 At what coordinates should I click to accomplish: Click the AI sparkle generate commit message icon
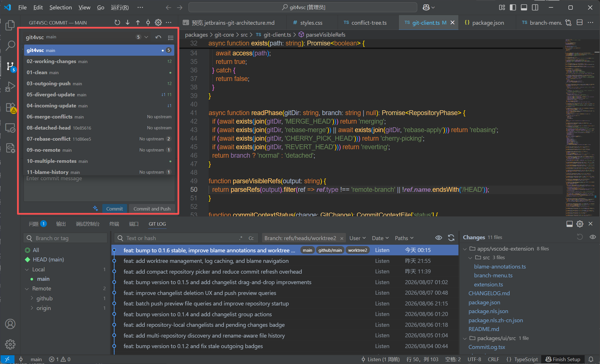95,208
